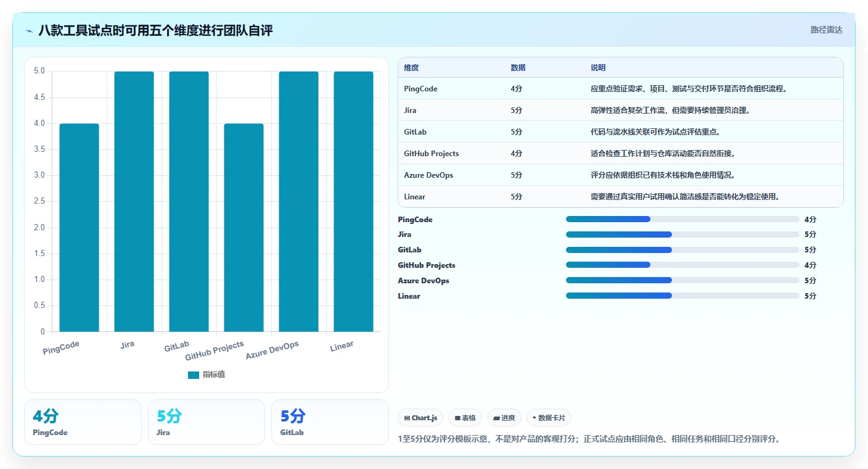
Task: Click the 5.0 tick on the chart y-axis
Action: [39, 71]
